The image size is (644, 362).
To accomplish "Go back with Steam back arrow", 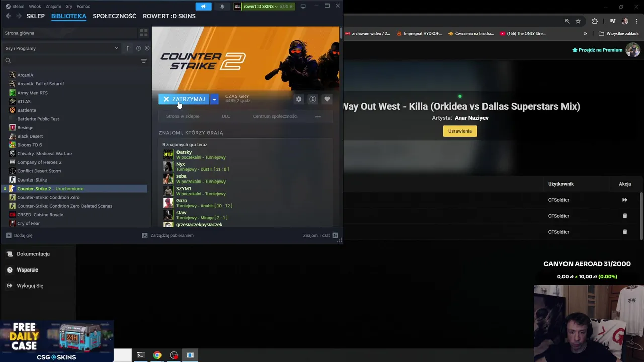I will pos(8,16).
